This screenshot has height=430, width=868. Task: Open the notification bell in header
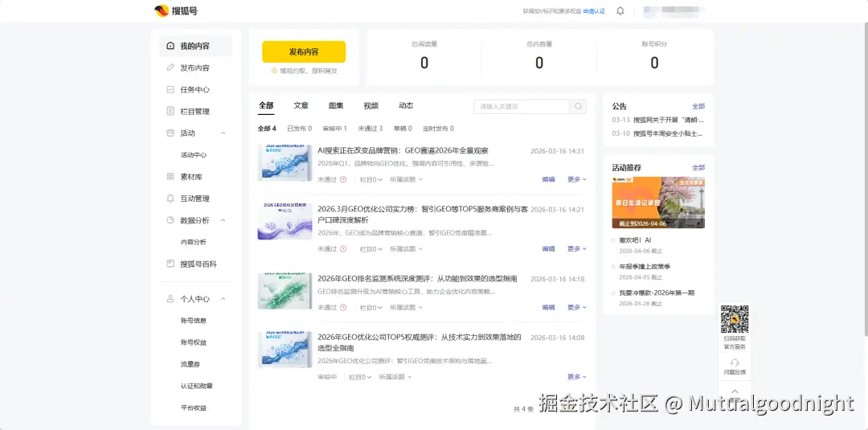coord(620,10)
